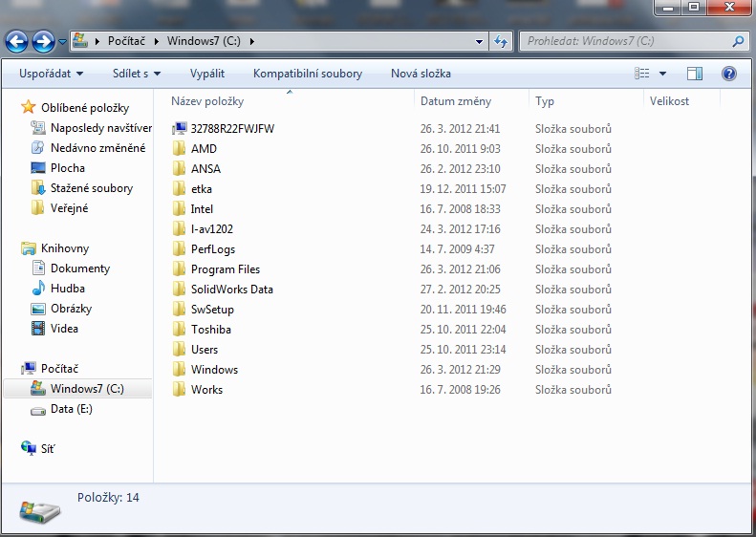Select the ANSA folder icon

click(x=179, y=169)
